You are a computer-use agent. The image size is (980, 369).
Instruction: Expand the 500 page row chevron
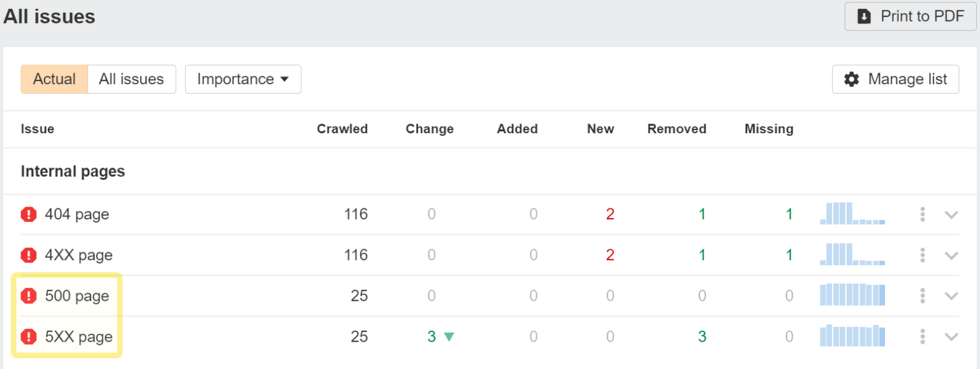pyautogui.click(x=951, y=296)
